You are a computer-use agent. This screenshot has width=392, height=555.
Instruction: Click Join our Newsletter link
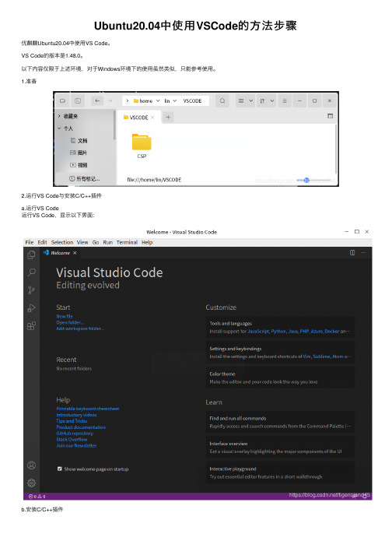(x=76, y=445)
